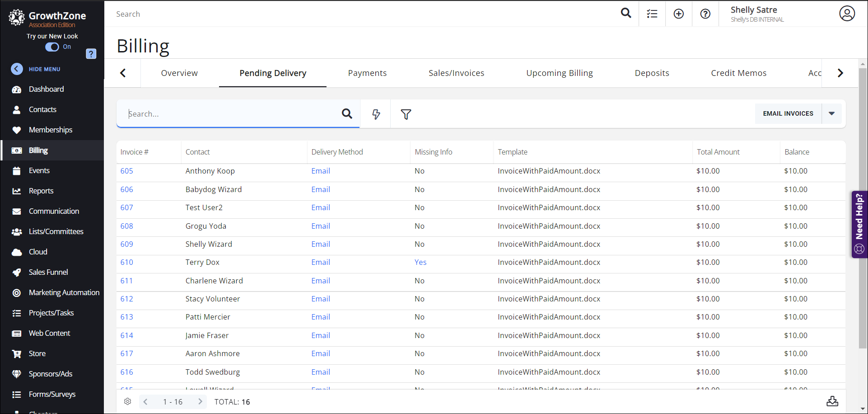
Task: Toggle the Try our New Look switch
Action: click(52, 47)
